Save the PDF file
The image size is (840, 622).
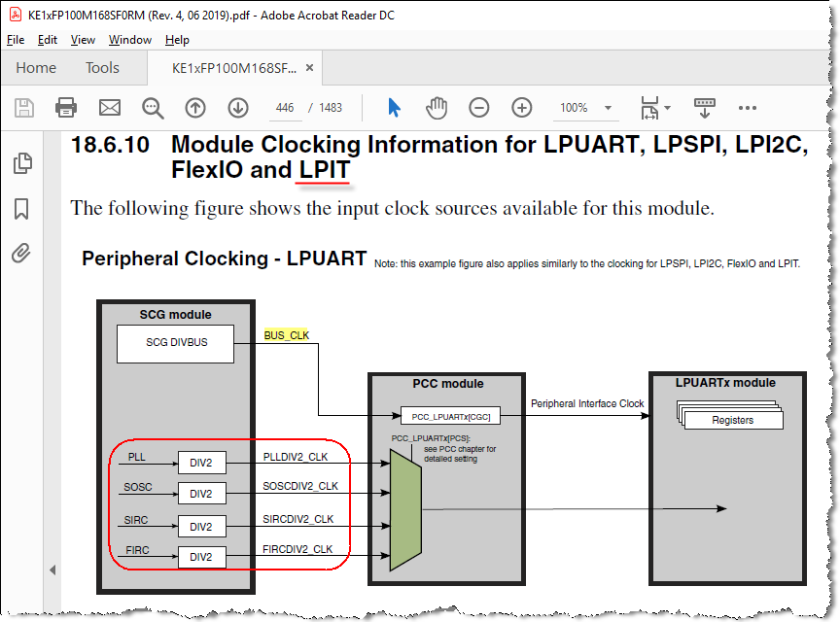[x=24, y=108]
